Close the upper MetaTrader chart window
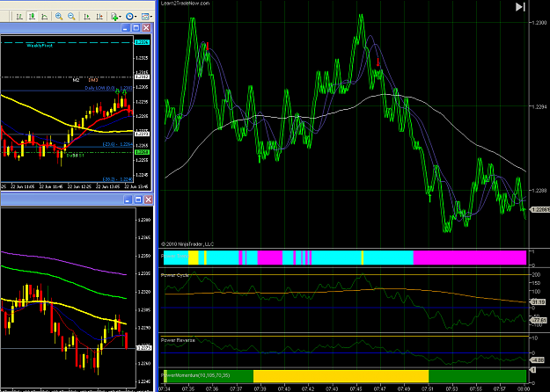This screenshot has width=550, height=392. [x=147, y=27]
